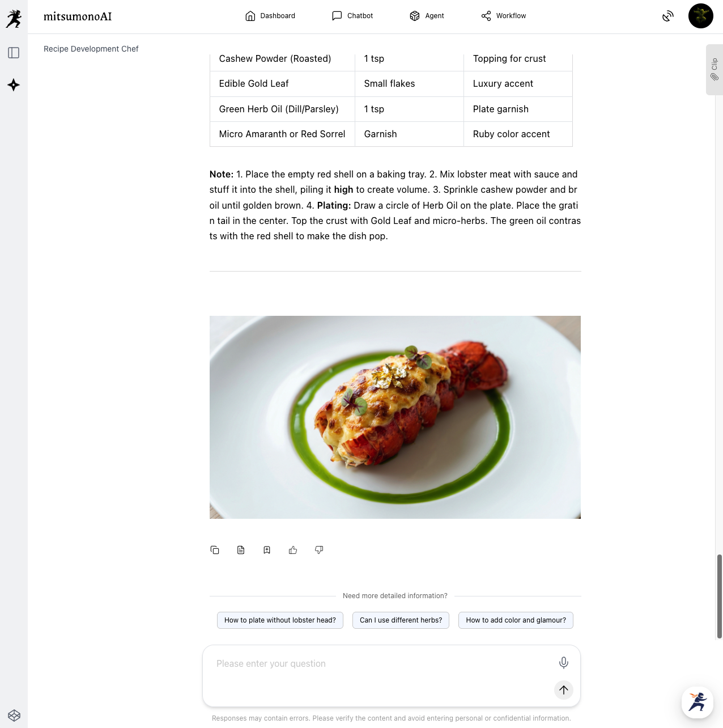Select 'How to plate without lobster head?' suggestion

coord(280,620)
